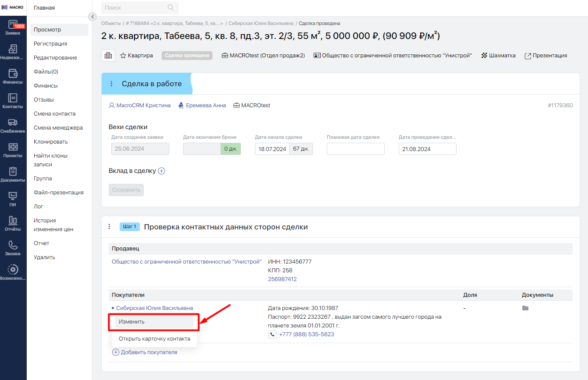
Task: Open the Презентация link
Action: click(546, 56)
